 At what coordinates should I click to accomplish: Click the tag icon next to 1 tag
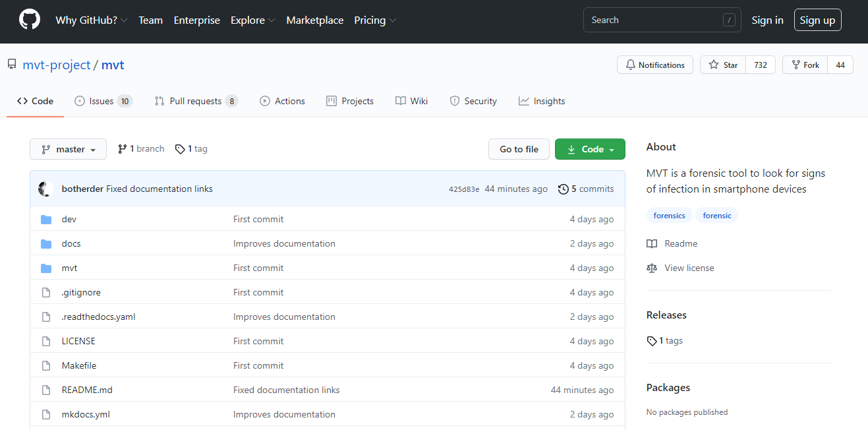[x=180, y=149]
